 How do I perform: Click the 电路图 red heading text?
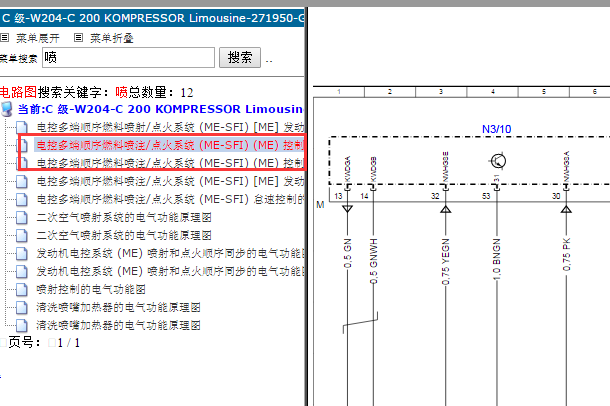point(18,92)
